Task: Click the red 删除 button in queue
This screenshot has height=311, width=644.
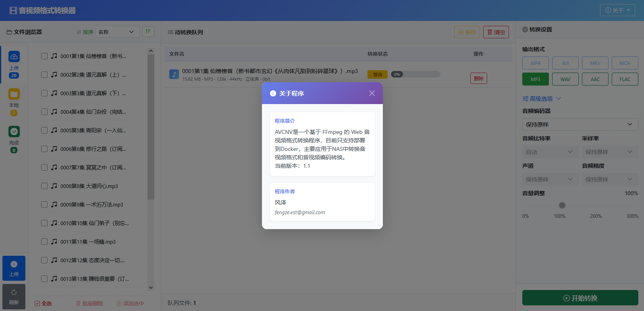Action: [478, 78]
